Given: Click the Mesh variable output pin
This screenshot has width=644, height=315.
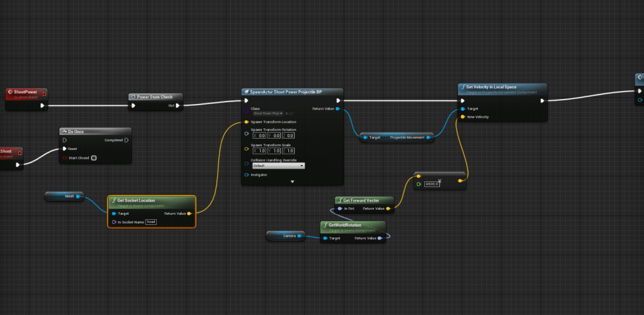Looking at the screenshot, I should [x=78, y=197].
